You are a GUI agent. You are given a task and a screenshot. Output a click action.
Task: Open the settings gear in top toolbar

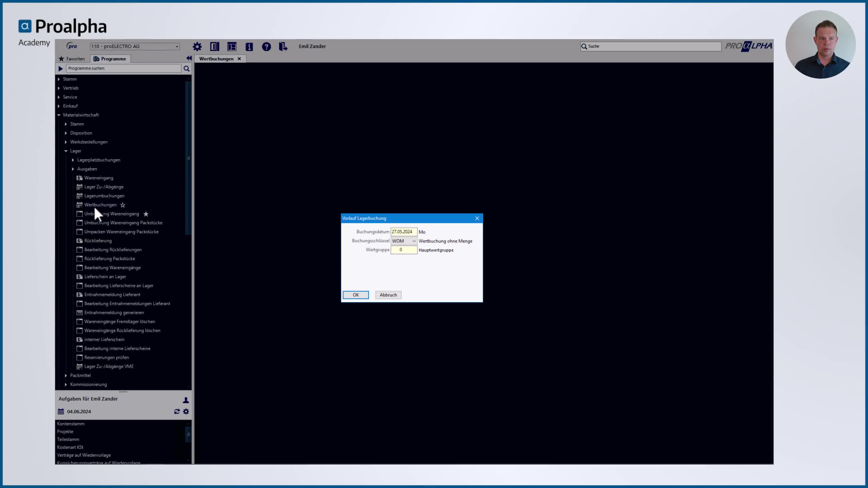coord(197,47)
